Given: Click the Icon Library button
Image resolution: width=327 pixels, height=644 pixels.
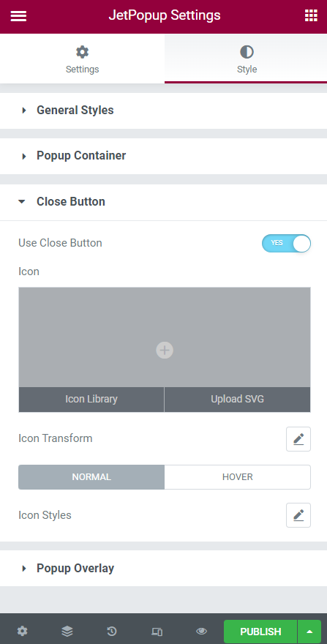Looking at the screenshot, I should pos(91,400).
